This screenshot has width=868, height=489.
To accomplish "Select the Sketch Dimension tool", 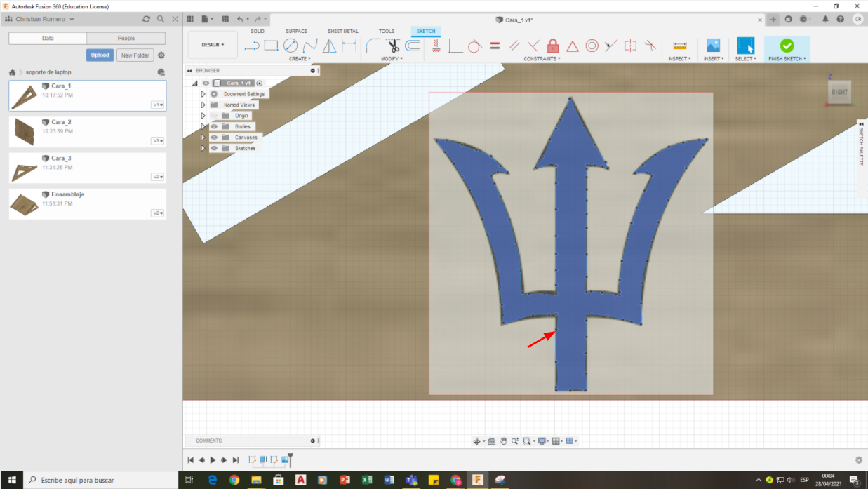I will (349, 46).
